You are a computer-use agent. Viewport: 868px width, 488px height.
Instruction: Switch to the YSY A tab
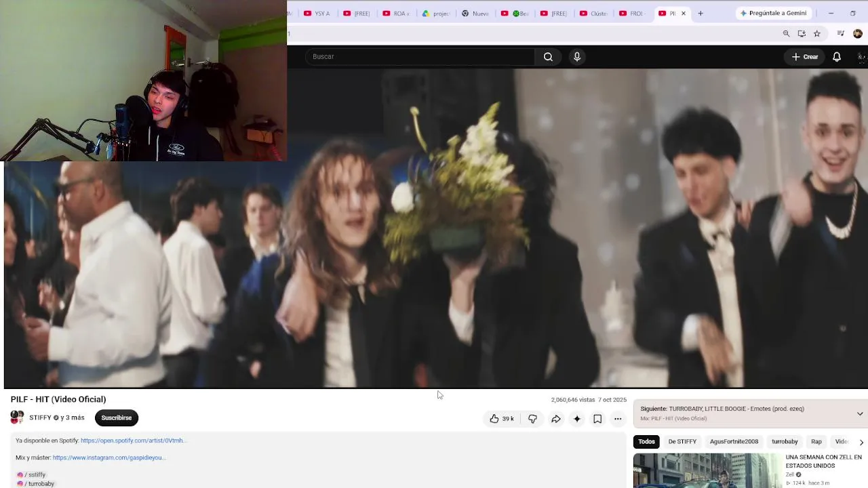tap(318, 13)
